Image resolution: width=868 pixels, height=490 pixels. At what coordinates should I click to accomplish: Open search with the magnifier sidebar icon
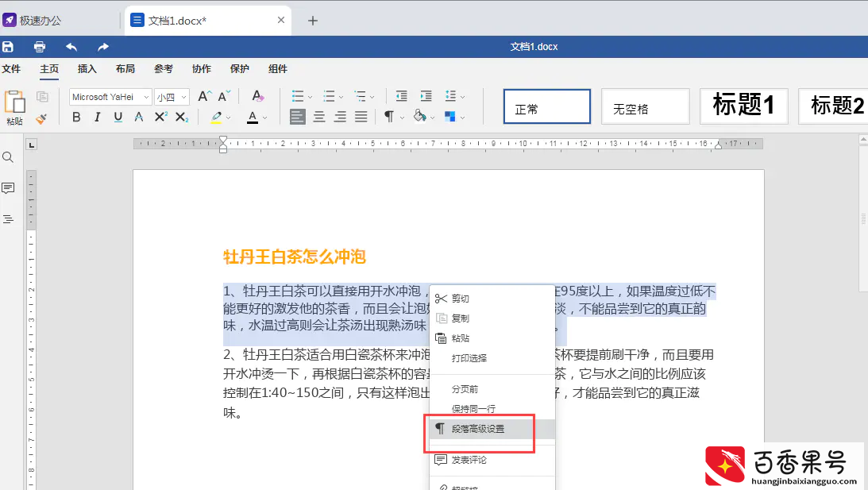point(8,157)
